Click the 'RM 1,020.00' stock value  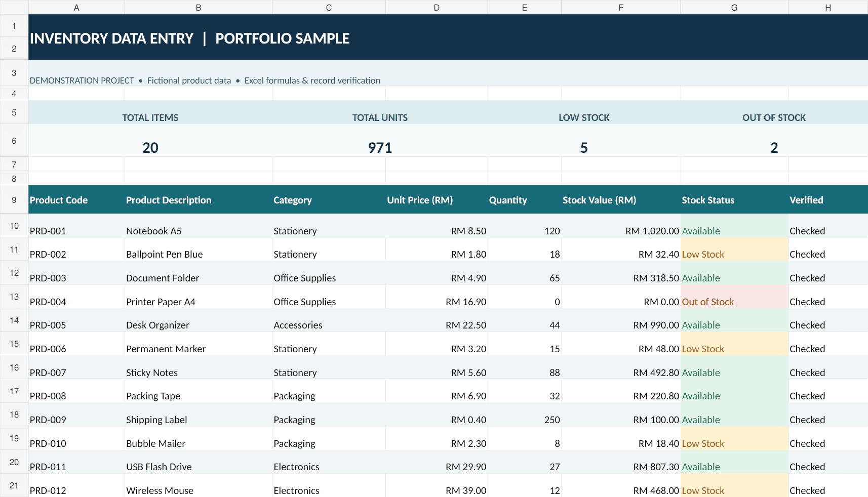621,226
